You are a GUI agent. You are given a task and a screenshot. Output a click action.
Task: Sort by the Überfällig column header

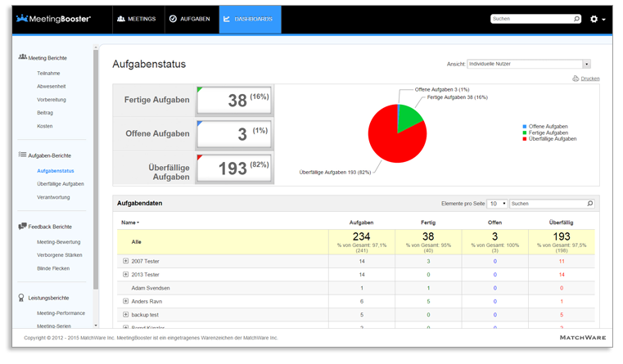click(x=561, y=222)
